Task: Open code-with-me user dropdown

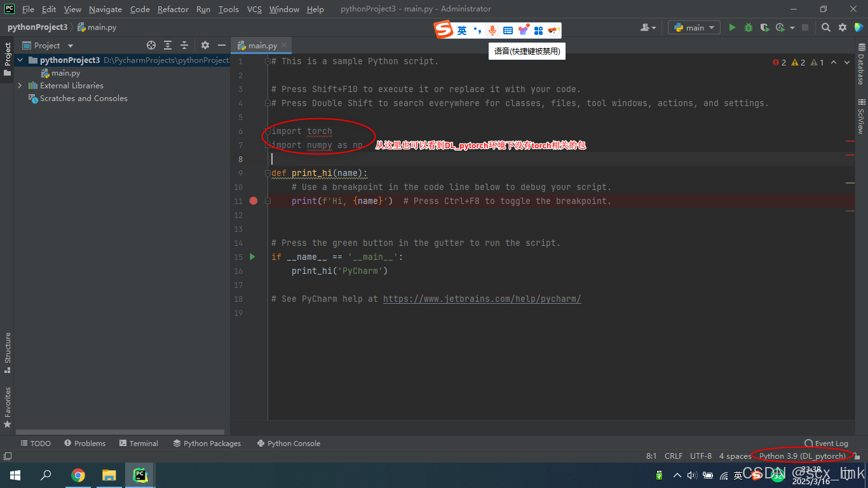Action: [648, 27]
